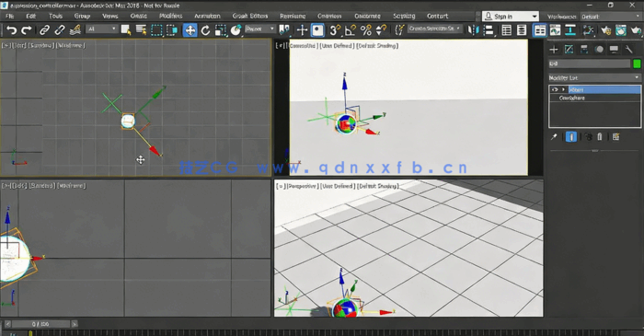This screenshot has height=336, width=644.
Task: Switch to the Create command panel tab
Action: click(554, 50)
